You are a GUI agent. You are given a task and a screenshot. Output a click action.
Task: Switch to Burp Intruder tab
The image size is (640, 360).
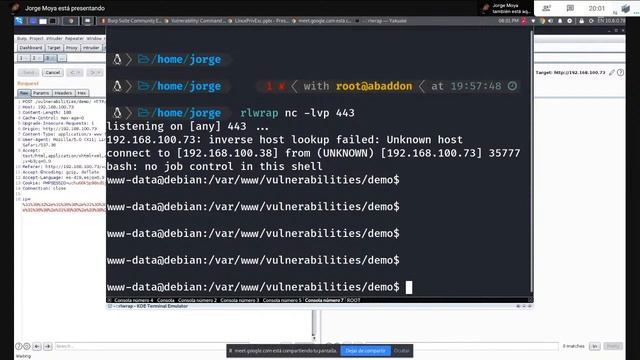point(91,48)
